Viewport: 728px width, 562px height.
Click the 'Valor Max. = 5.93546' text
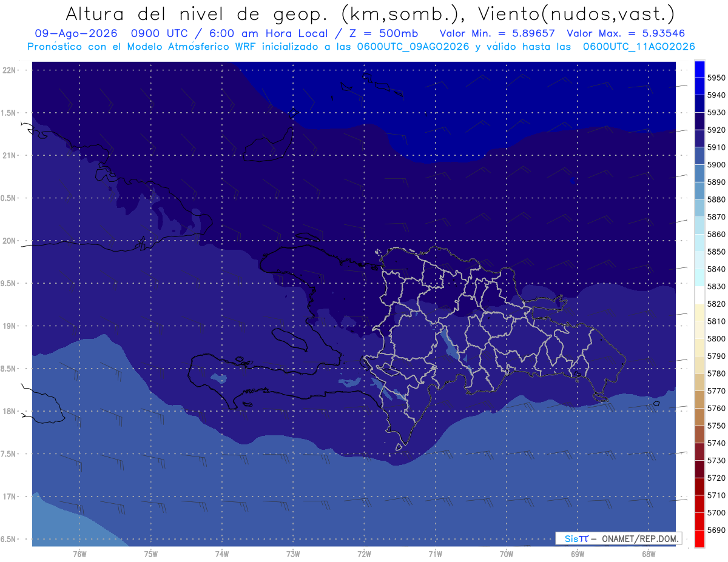627,33
